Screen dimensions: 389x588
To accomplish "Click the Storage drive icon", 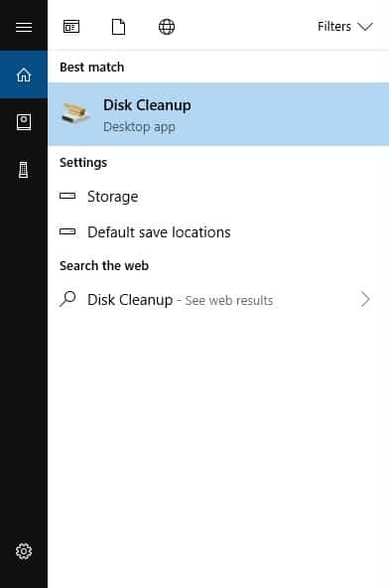I will (67, 196).
